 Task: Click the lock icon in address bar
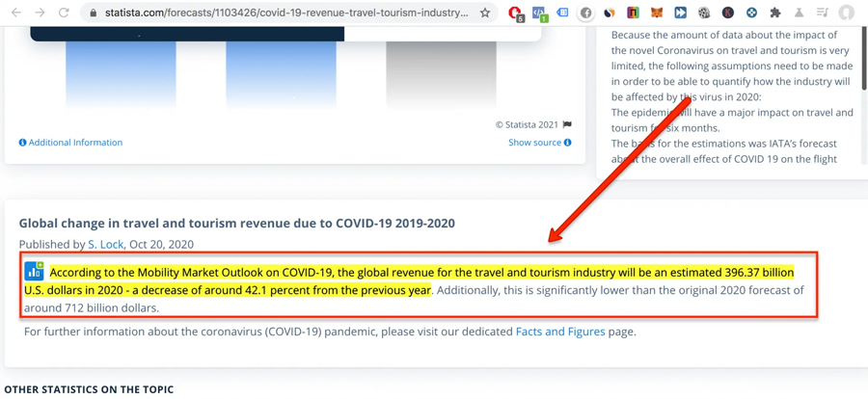(93, 13)
